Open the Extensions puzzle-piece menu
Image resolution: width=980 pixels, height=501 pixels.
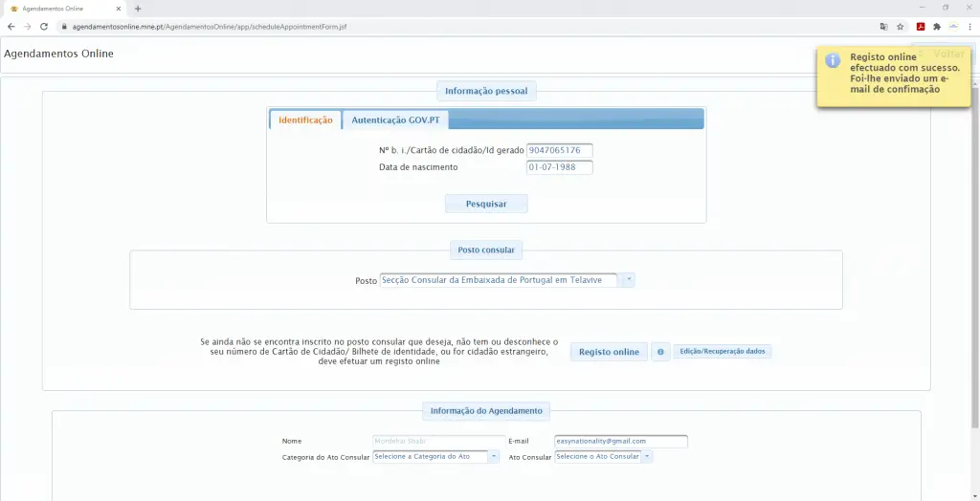click(937, 27)
